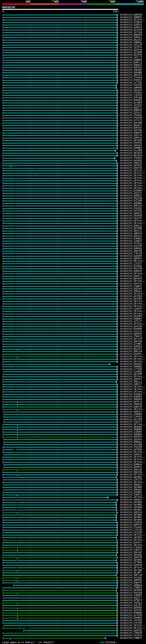Click the green alignment bar for UniRef100_Q6EV04
Screen dimensions: 146x644
[60, 512]
